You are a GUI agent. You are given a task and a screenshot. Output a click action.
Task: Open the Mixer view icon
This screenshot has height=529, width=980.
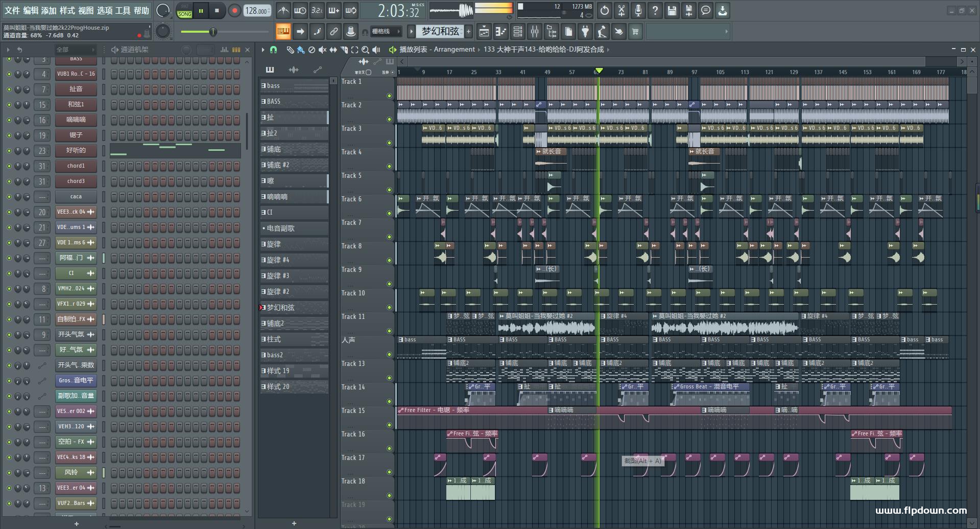535,32
